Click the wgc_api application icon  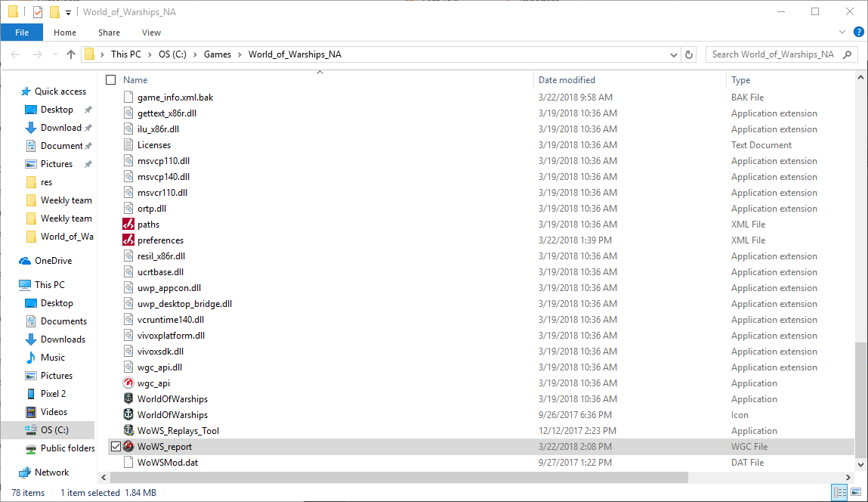(x=128, y=383)
